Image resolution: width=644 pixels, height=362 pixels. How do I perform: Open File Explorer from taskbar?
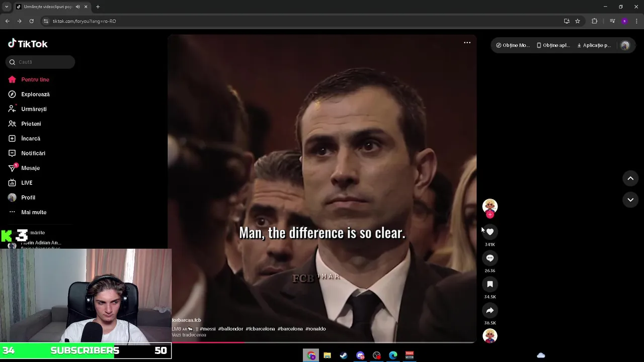coord(327,355)
